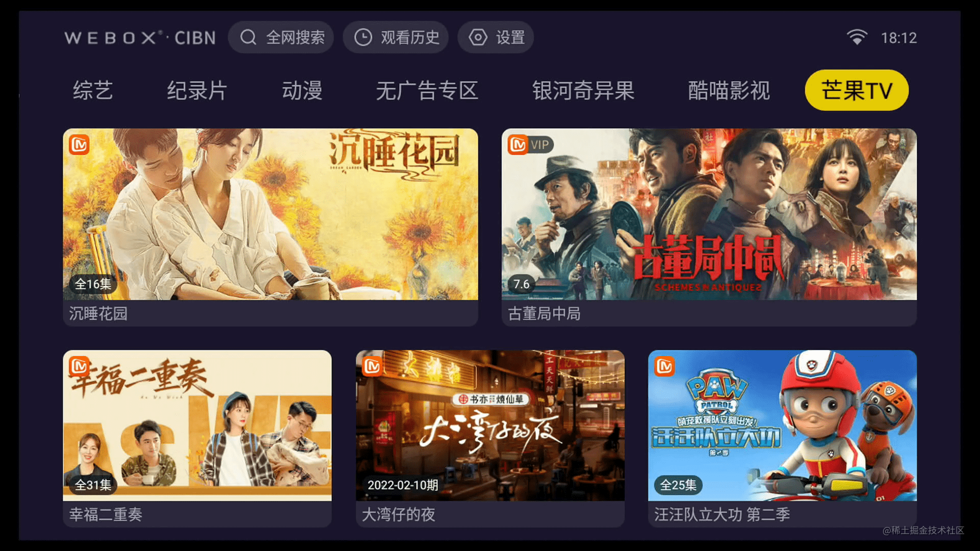
Task: Open the 酷喵影视 tab
Action: click(729, 90)
